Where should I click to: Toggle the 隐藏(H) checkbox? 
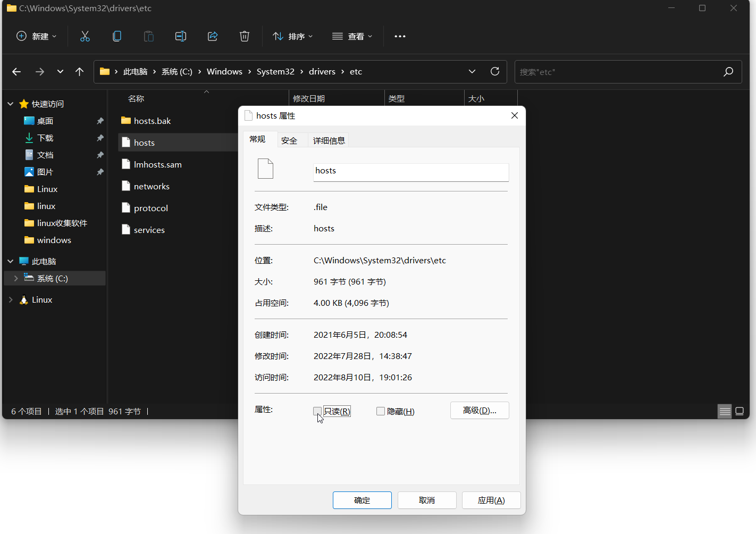coord(381,411)
